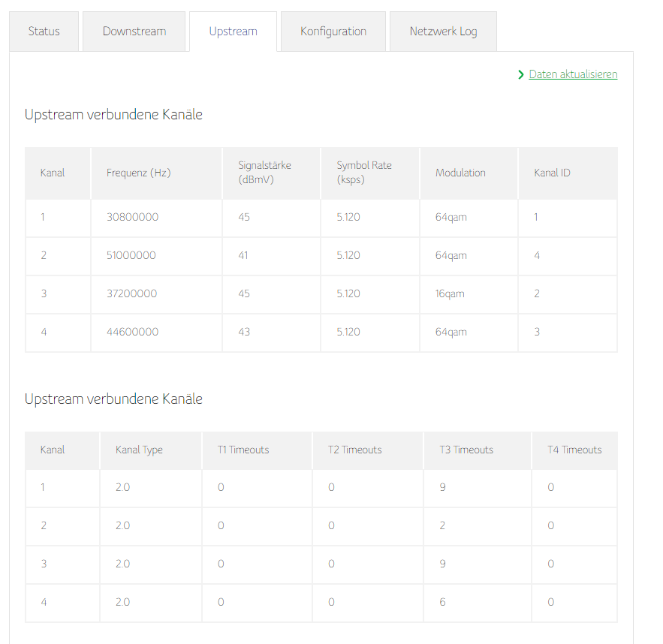Click the Symbol Rate (ksps) header
663x644 pixels.
(x=364, y=173)
